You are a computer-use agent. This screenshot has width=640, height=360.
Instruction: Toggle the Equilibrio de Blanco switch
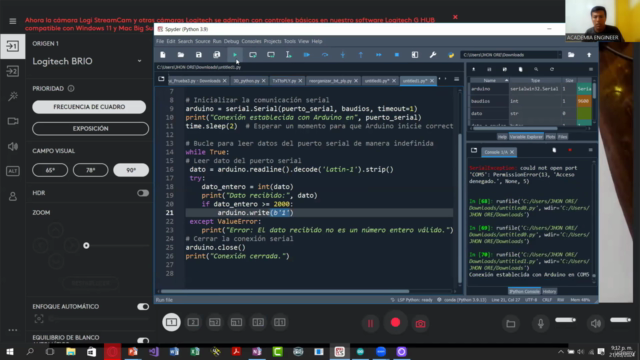(x=143, y=340)
